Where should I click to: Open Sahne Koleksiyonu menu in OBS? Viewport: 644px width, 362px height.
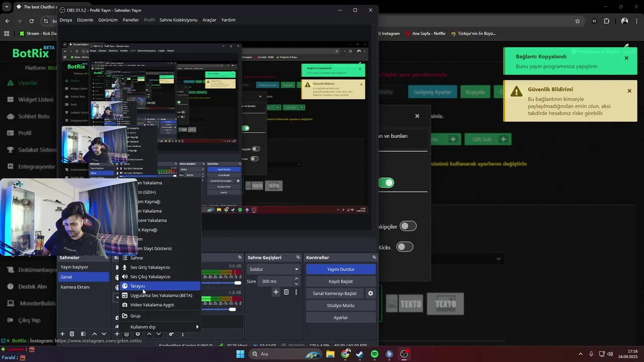click(178, 20)
